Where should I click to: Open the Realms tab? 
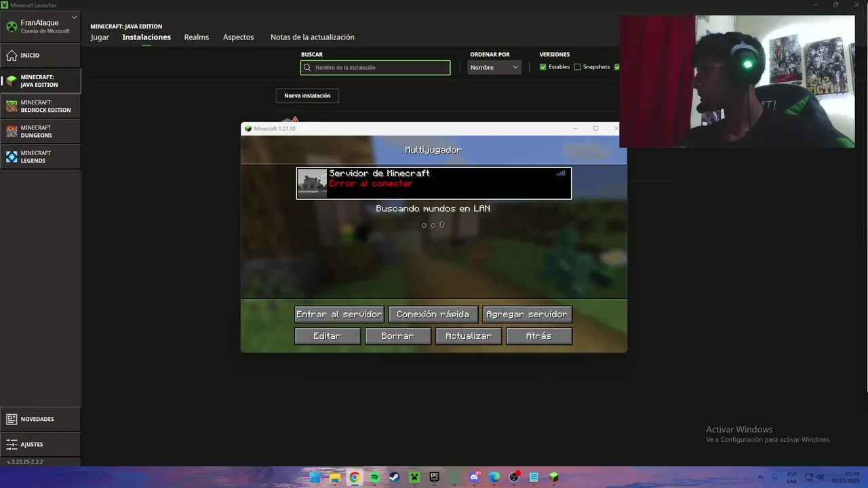point(197,37)
